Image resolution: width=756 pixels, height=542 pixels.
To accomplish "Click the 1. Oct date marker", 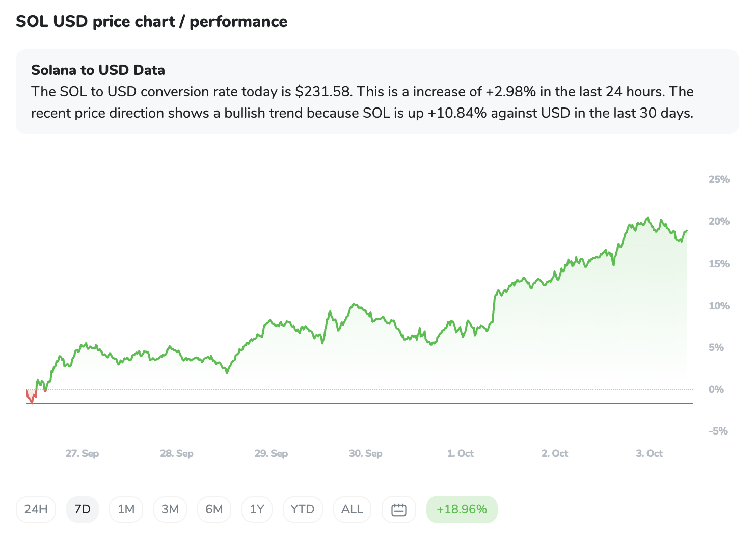I will click(x=461, y=453).
